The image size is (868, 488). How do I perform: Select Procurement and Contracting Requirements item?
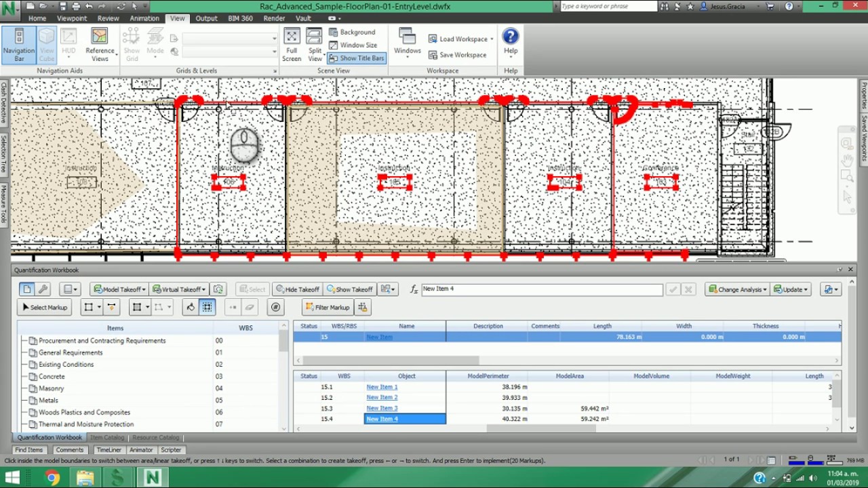coord(102,341)
